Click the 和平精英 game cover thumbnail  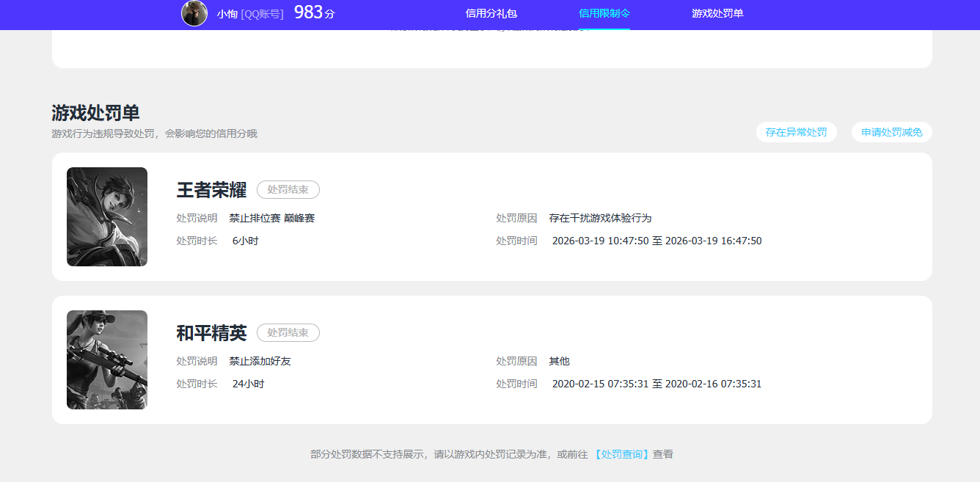click(107, 360)
